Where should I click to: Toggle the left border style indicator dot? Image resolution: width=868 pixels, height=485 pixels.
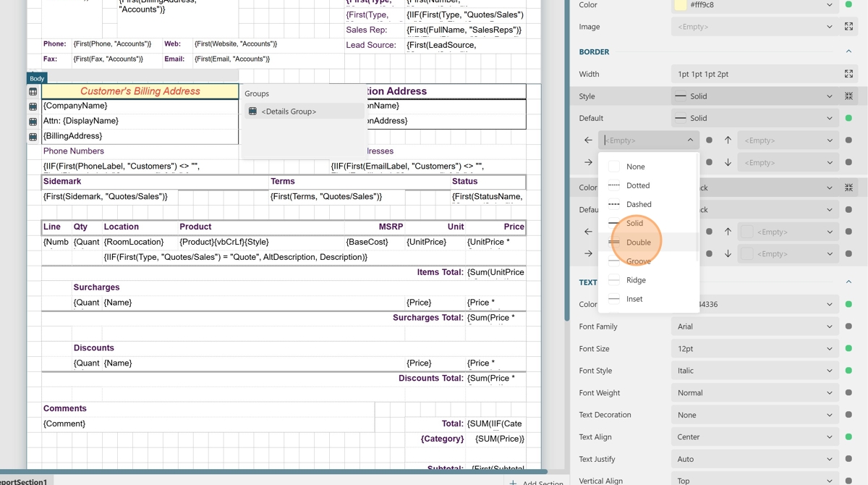(709, 140)
